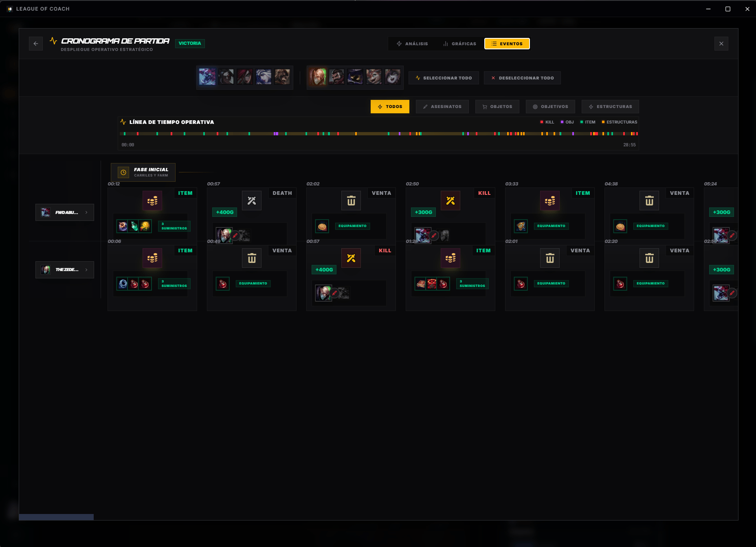The height and width of the screenshot is (547, 756).
Task: Filter events by OBJETIVOS
Action: coord(550,107)
